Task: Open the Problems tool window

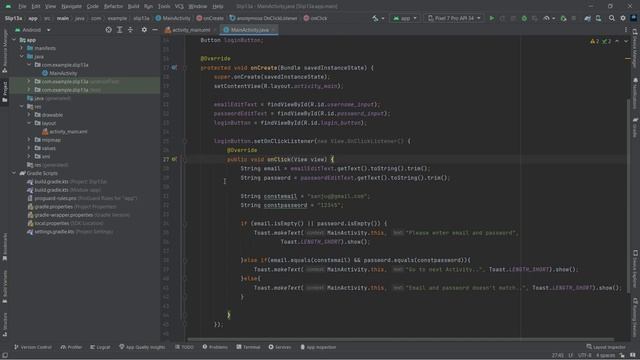Action: (215, 347)
